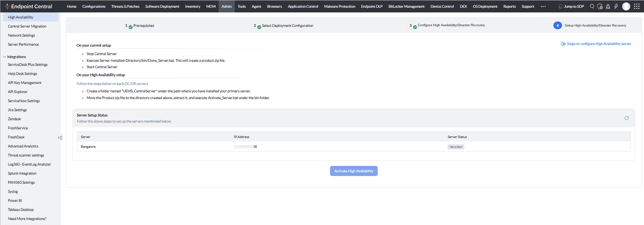This screenshot has width=644, height=225.
Task: Go to step 2 Select Deployment Configuration
Action: point(282,26)
